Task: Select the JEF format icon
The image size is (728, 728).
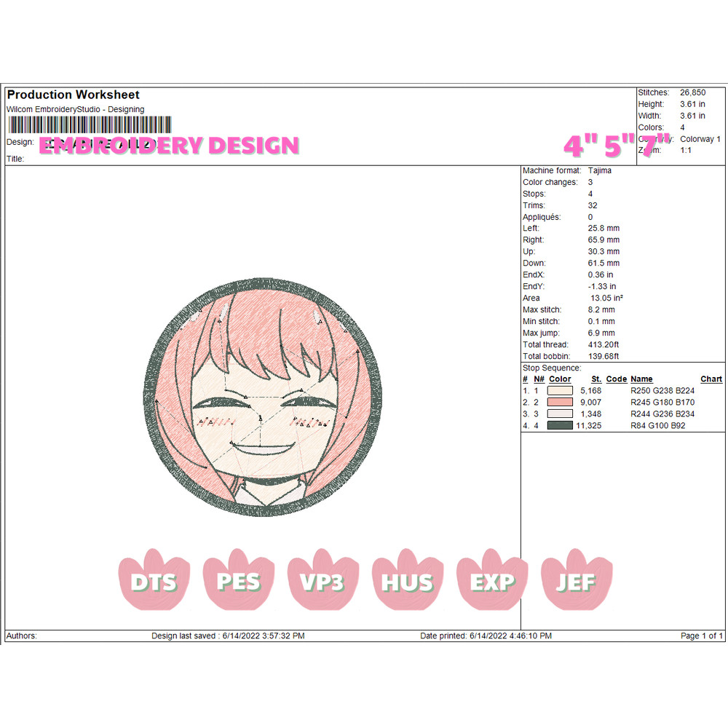Action: coord(576,581)
